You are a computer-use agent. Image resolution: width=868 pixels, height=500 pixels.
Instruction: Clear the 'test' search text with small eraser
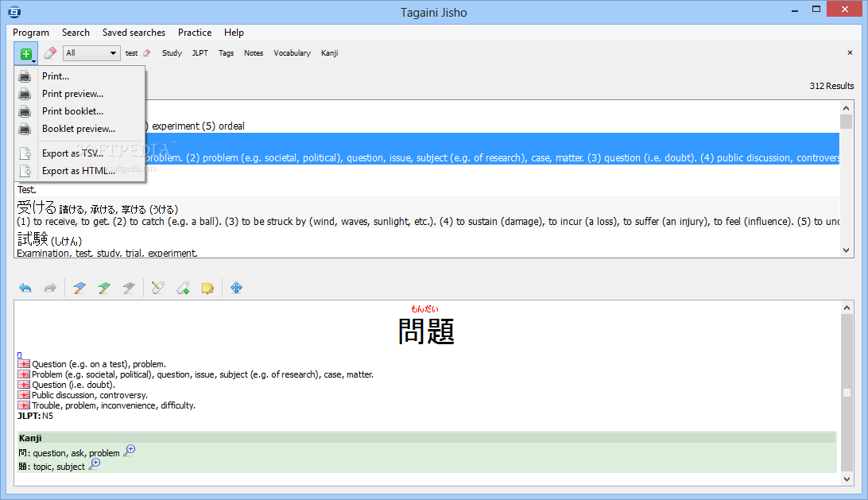(x=147, y=53)
